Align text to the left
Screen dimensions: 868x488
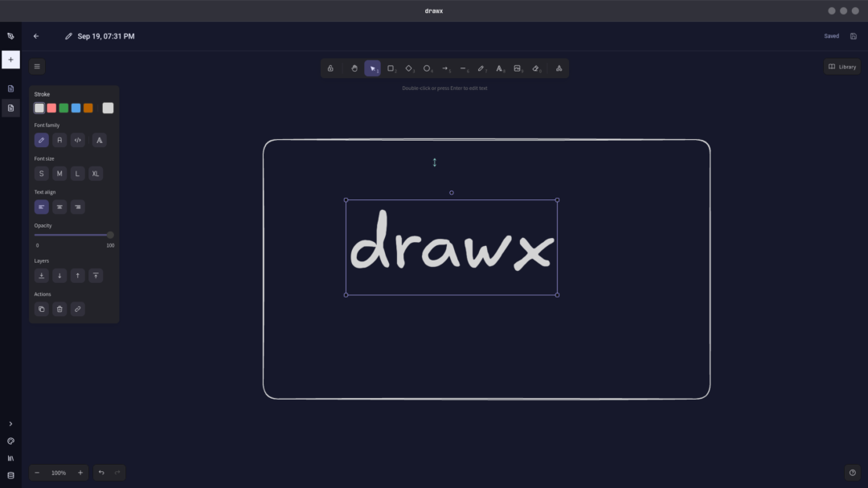pyautogui.click(x=42, y=207)
